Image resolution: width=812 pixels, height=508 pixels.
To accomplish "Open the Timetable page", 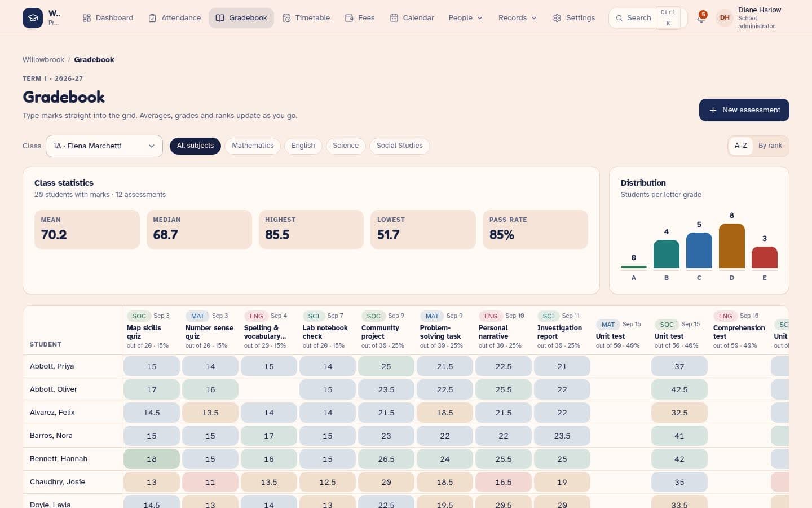I will pyautogui.click(x=306, y=18).
